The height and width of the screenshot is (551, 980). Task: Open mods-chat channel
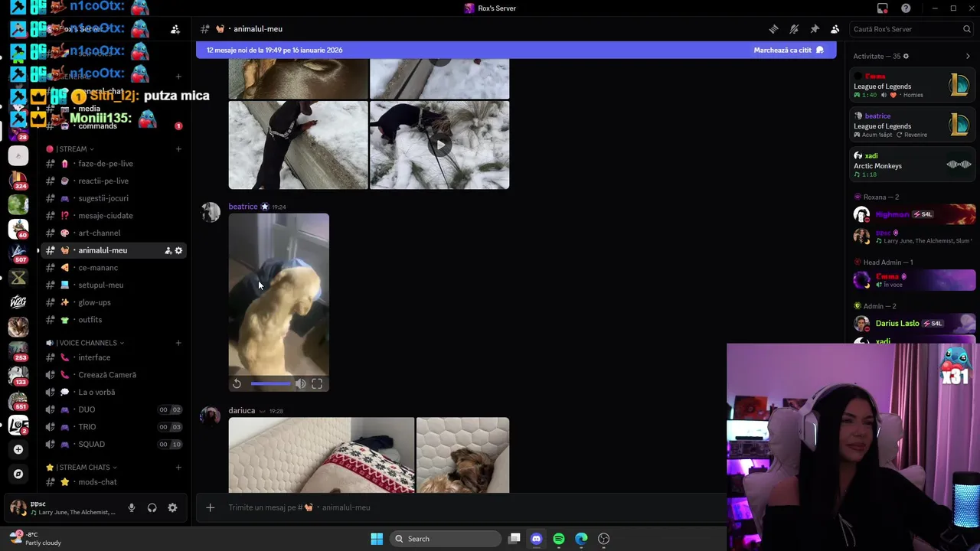pos(113,482)
